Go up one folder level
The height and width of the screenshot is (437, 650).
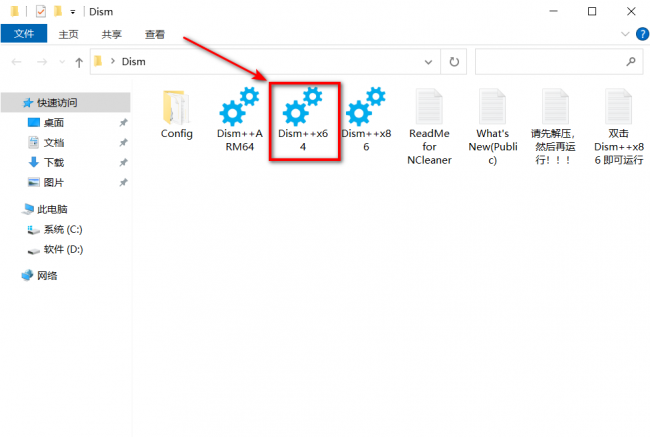click(79, 62)
